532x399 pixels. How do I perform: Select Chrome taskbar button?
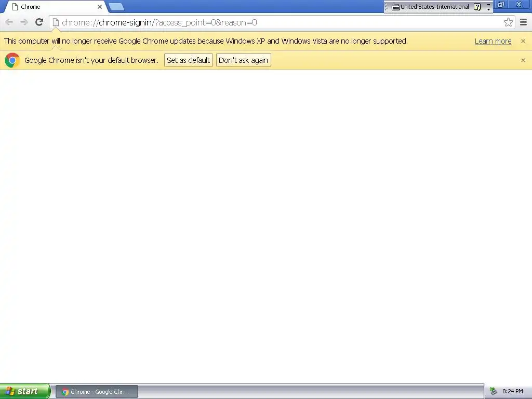point(97,392)
